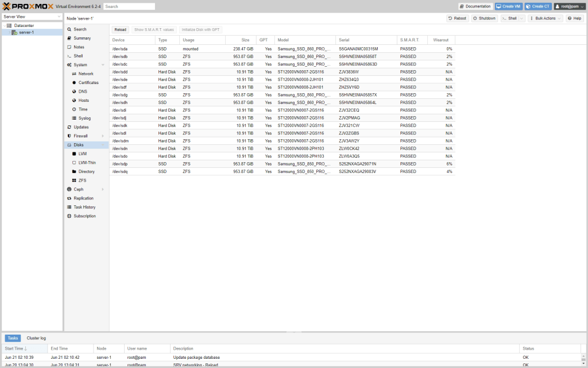Image resolution: width=588 pixels, height=368 pixels.
Task: Switch to the Cluster log tab
Action: click(36, 338)
